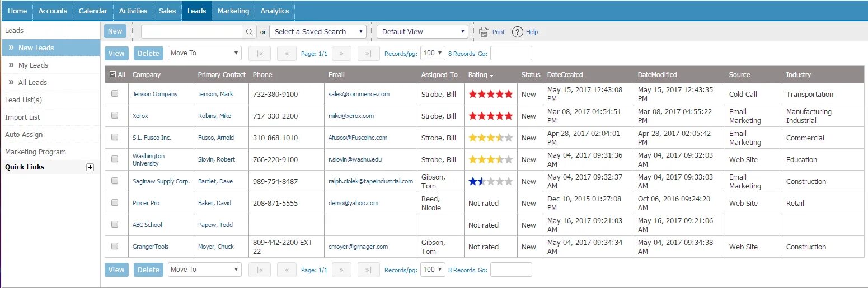The width and height of the screenshot is (868, 288).
Task: Click Washington University star rating
Action: 490,159
